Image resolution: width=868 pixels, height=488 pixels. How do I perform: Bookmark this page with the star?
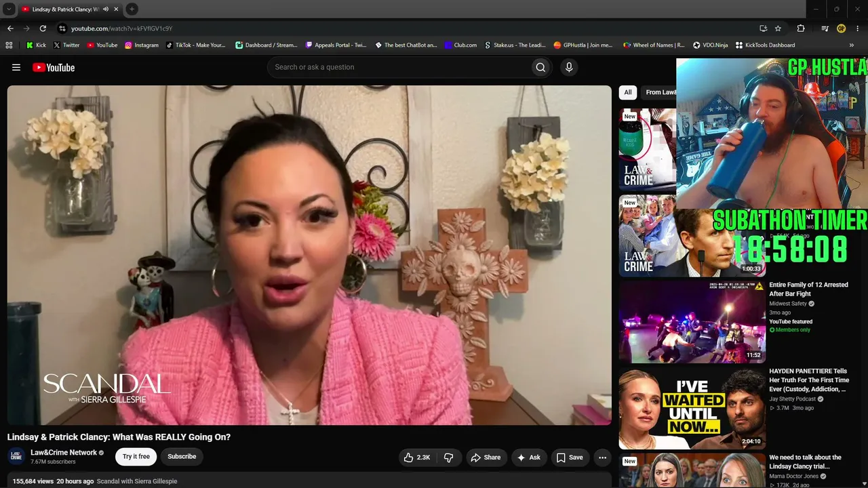click(778, 28)
